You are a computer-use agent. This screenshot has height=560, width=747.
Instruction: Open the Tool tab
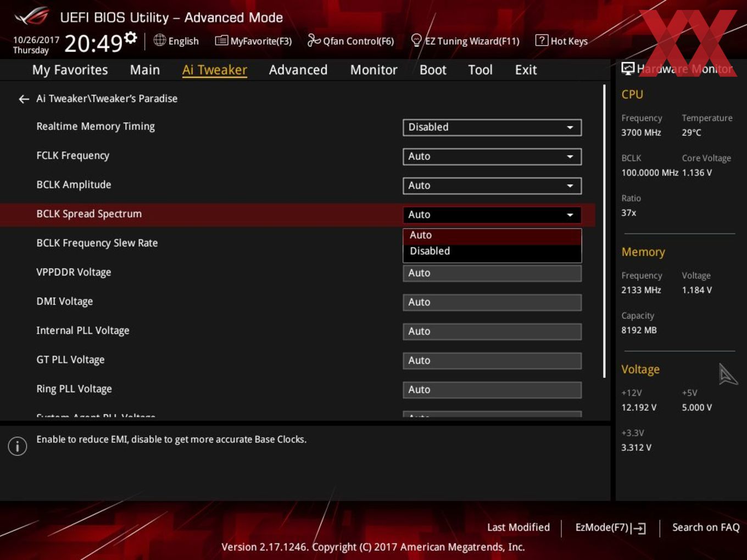[480, 70]
